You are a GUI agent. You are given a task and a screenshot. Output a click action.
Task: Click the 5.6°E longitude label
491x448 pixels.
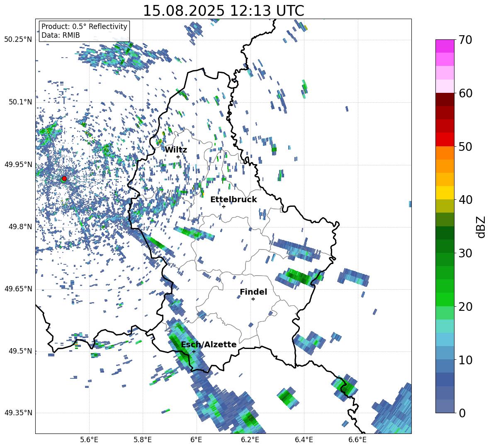pyautogui.click(x=89, y=440)
